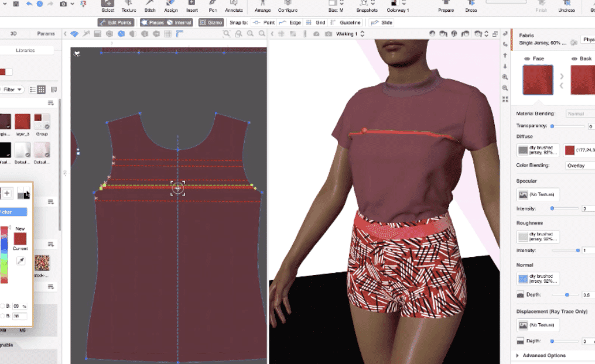
Task: Activate the Stitch tool
Action: pos(149,6)
